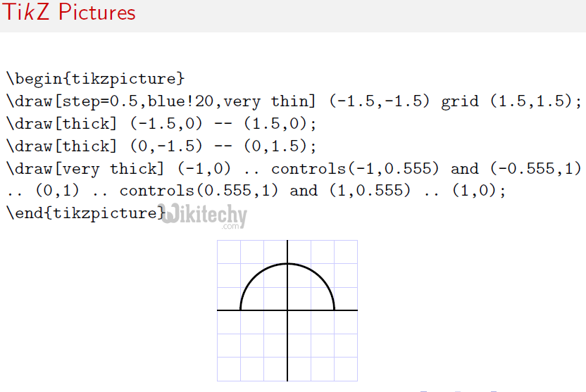
Task: Select the \begin{tikzpicture} code line
Action: [95, 78]
